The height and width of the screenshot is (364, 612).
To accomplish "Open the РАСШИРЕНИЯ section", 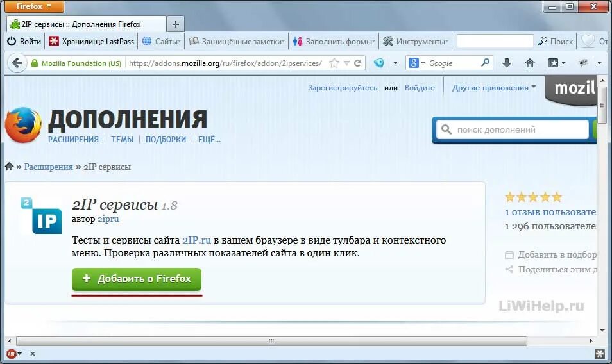I will point(73,140).
